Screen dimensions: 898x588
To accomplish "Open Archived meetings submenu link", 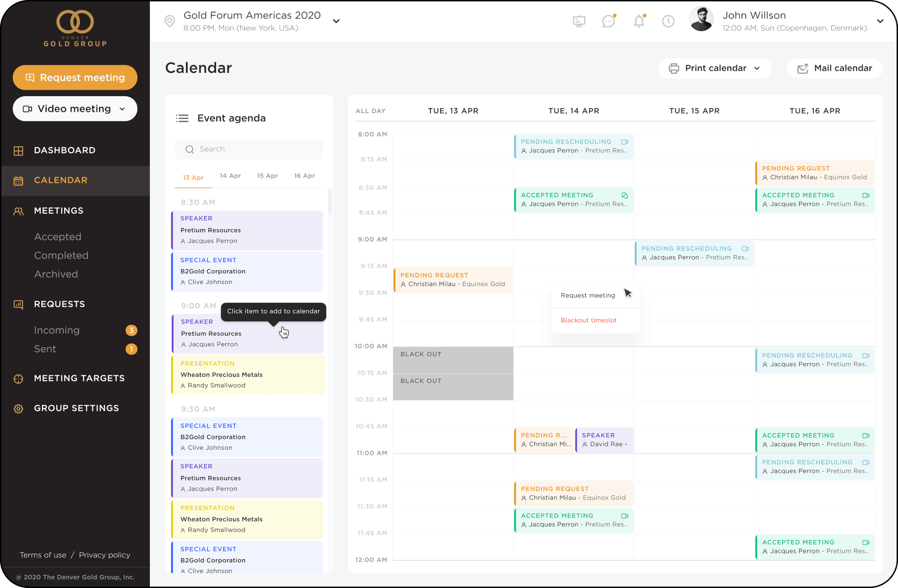I will click(x=56, y=274).
